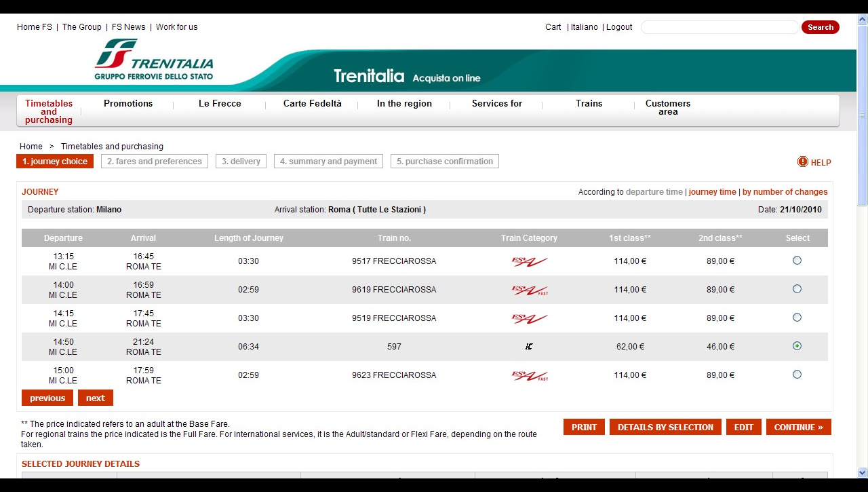Click the Train Category column header
The height and width of the screenshot is (492, 868).
[x=529, y=238]
